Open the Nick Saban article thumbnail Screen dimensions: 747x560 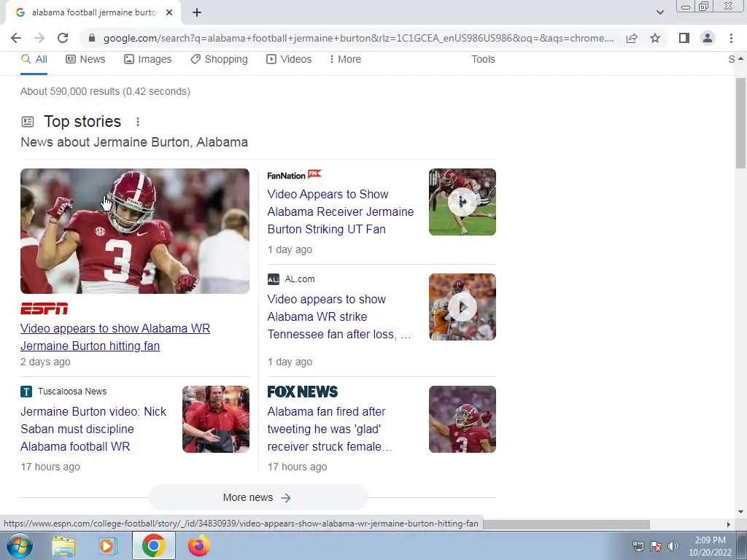pyautogui.click(x=216, y=419)
